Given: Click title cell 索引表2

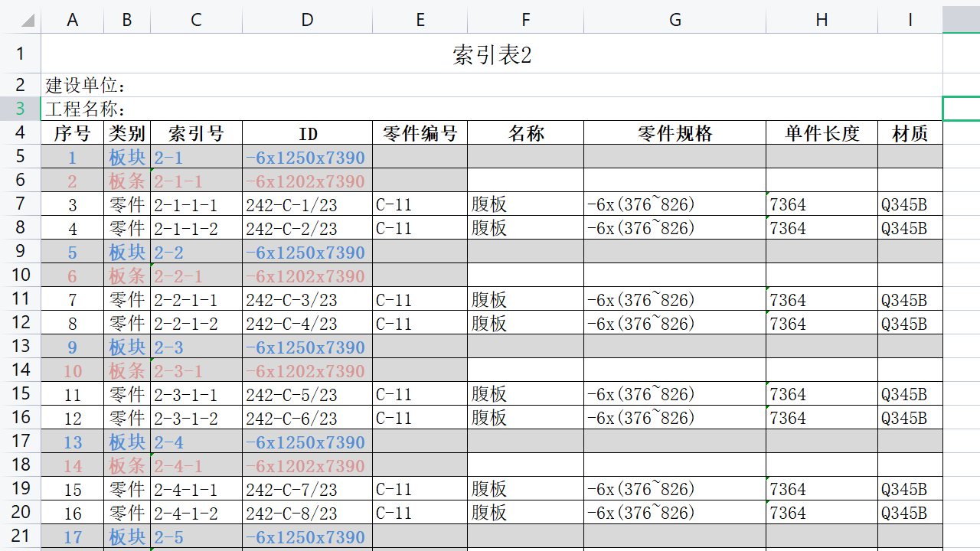Looking at the screenshot, I should [x=492, y=54].
